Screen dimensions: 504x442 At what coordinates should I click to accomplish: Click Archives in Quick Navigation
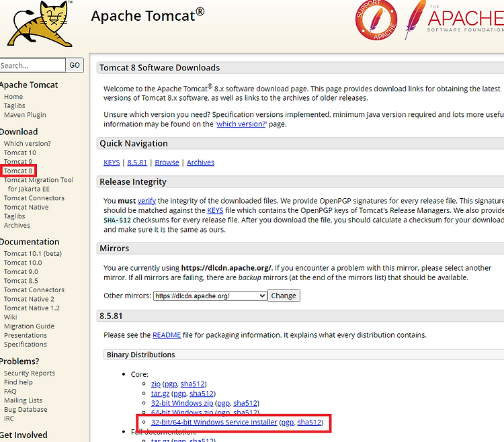(200, 163)
